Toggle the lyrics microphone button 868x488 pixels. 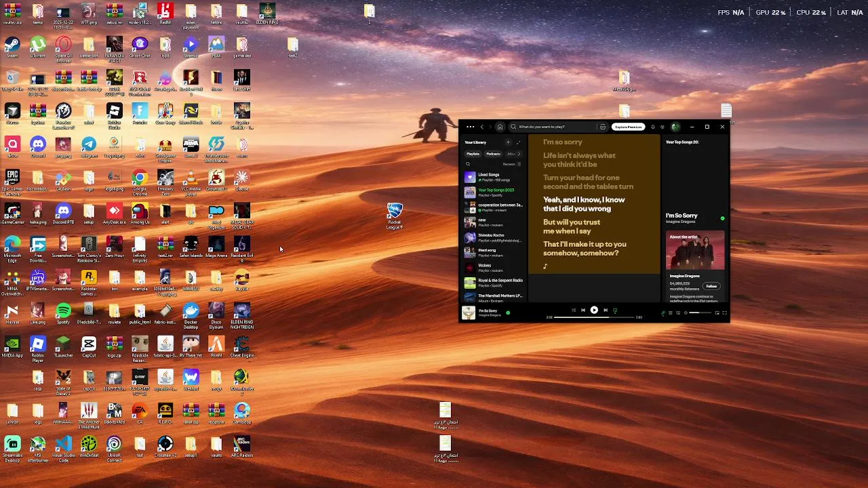pos(663,312)
